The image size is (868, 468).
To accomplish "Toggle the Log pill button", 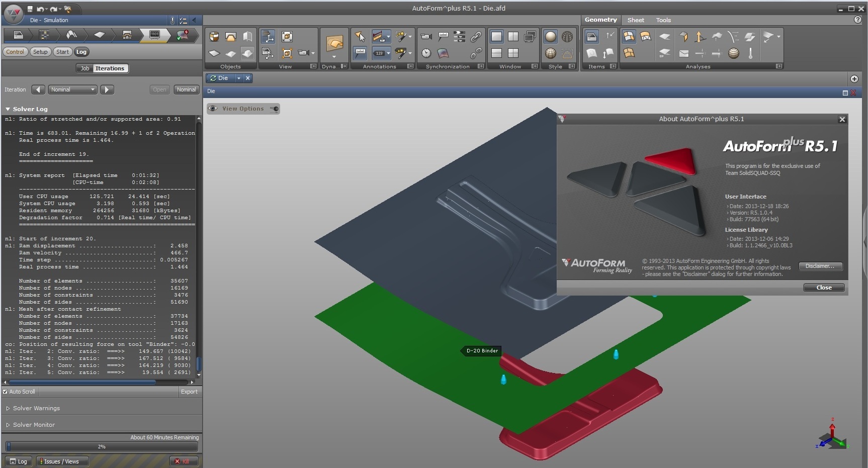I will [x=81, y=52].
